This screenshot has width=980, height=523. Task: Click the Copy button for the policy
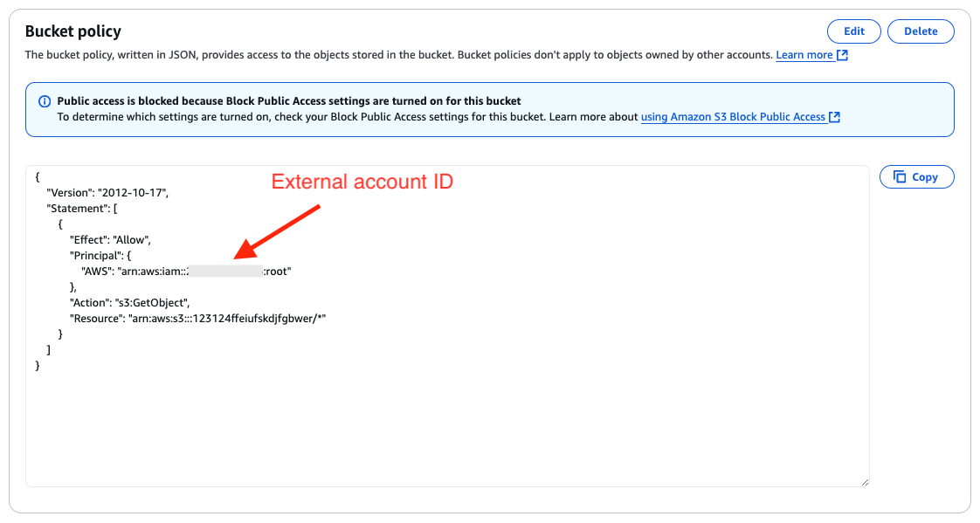tap(916, 176)
